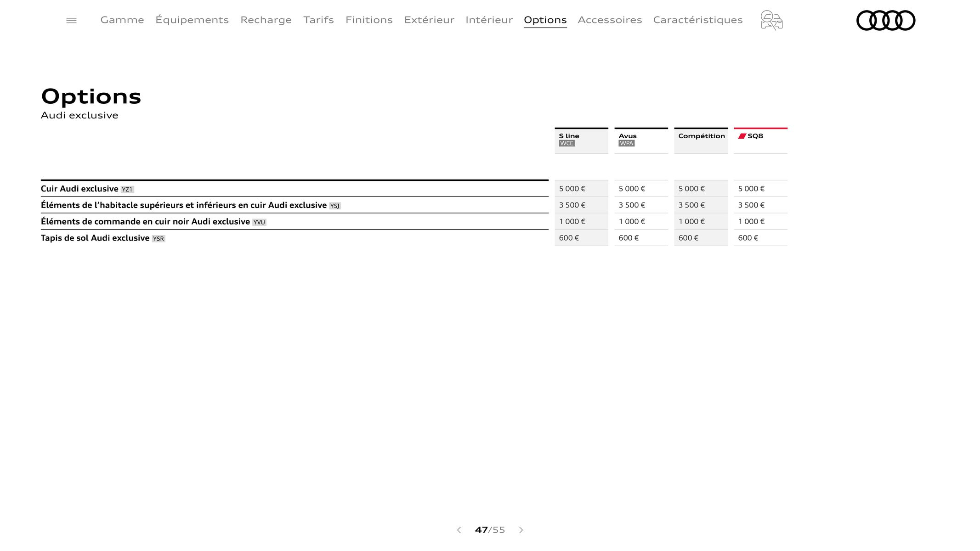Image resolution: width=980 pixels, height=551 pixels.
Task: Open the hamburger menu icon
Action: tap(71, 20)
